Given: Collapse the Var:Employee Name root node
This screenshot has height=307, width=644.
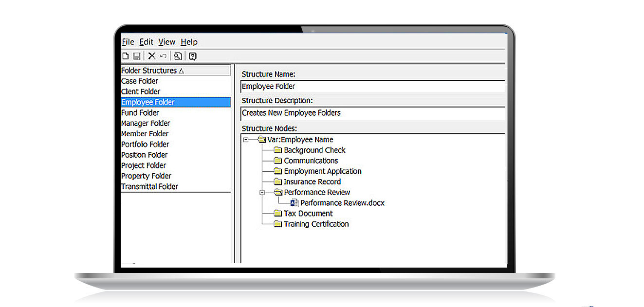Looking at the screenshot, I should click(246, 140).
